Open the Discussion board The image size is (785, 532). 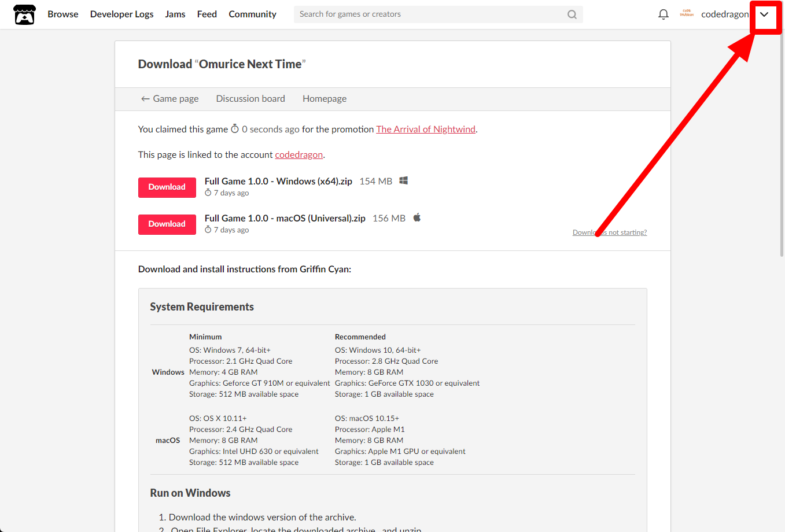coord(250,98)
